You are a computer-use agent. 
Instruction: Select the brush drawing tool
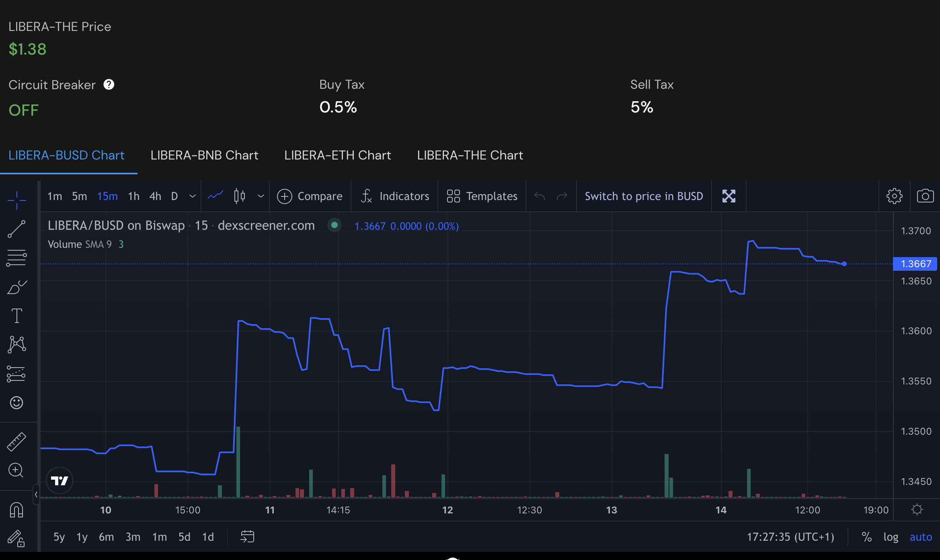(x=16, y=287)
